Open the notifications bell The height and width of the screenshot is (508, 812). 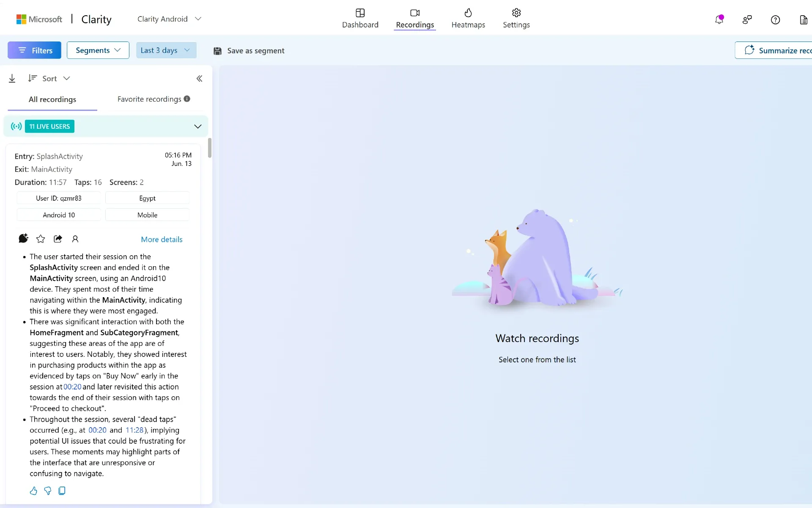point(719,19)
